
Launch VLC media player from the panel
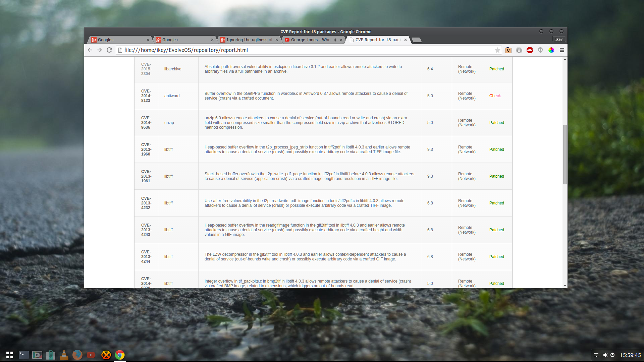(x=64, y=355)
